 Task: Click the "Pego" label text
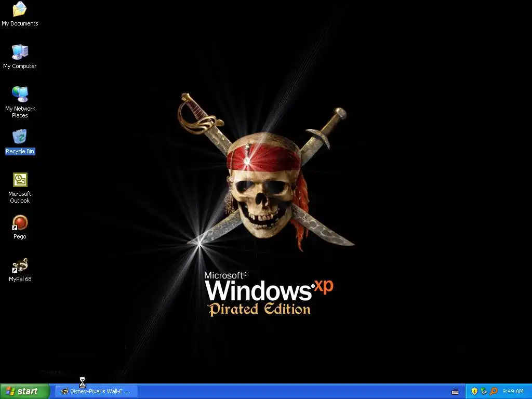pos(20,236)
